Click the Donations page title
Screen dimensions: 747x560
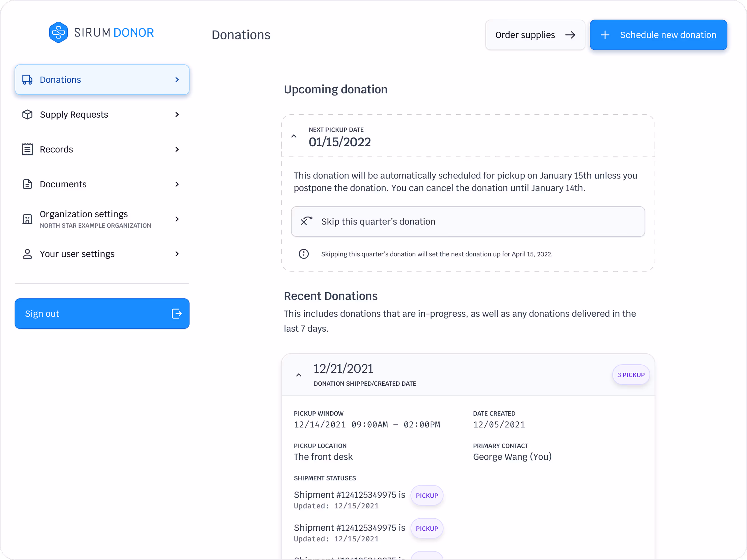(x=241, y=35)
